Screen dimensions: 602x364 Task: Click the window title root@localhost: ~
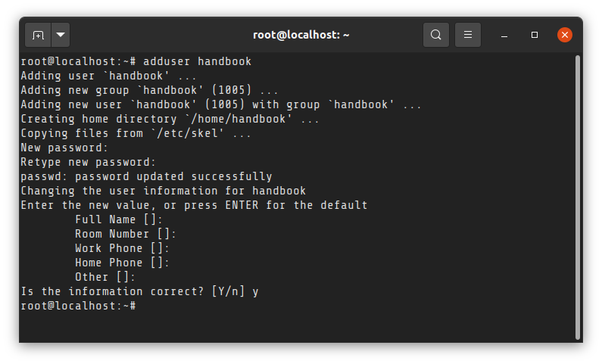point(301,35)
